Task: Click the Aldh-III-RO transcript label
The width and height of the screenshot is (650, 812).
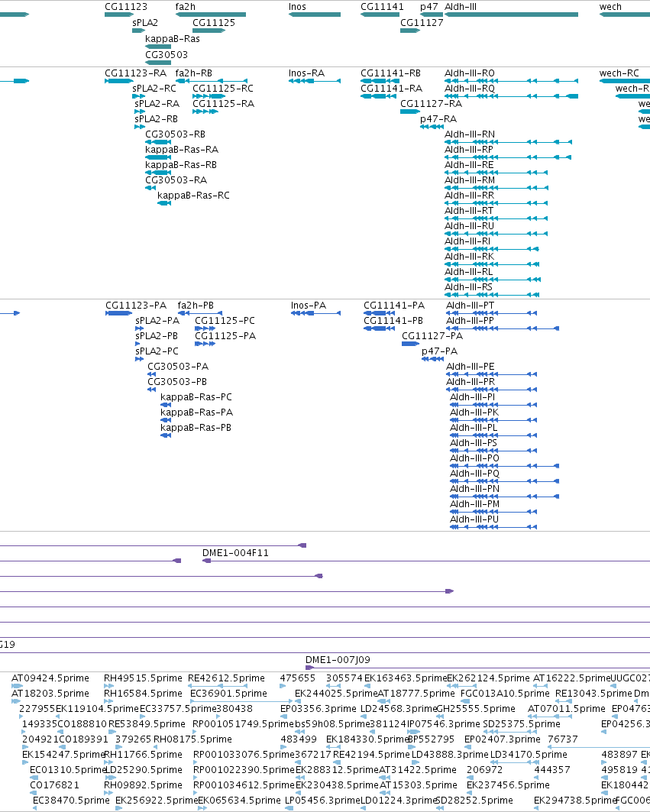Action: [x=470, y=73]
